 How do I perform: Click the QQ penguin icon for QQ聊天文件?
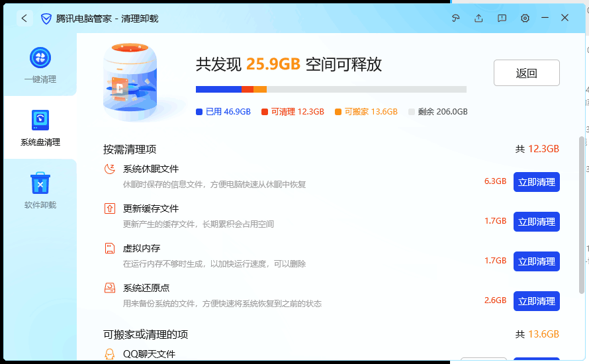tap(110, 353)
